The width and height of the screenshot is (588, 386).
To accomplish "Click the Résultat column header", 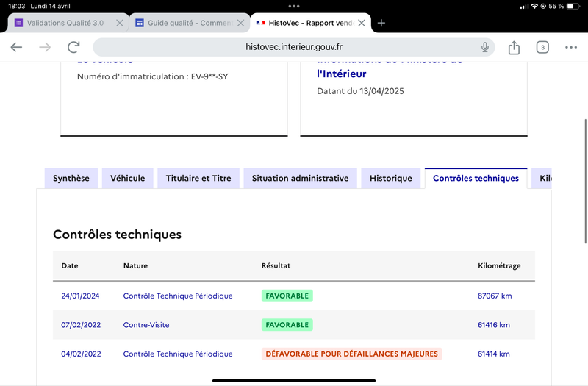I will 276,265.
